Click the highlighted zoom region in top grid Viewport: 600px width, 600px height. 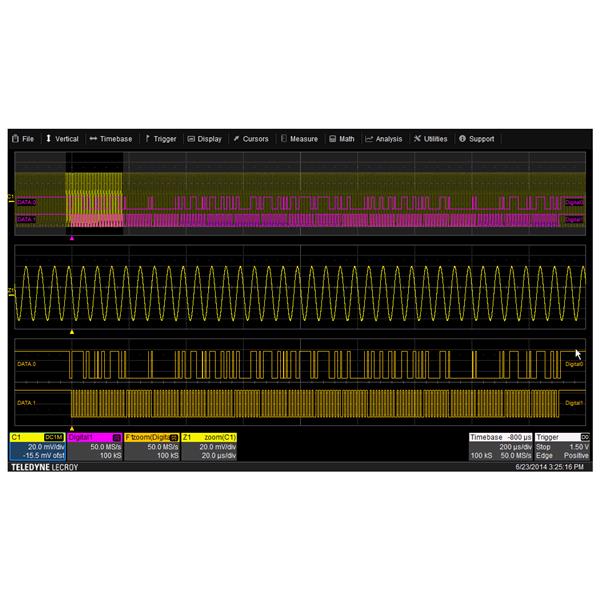click(94, 193)
